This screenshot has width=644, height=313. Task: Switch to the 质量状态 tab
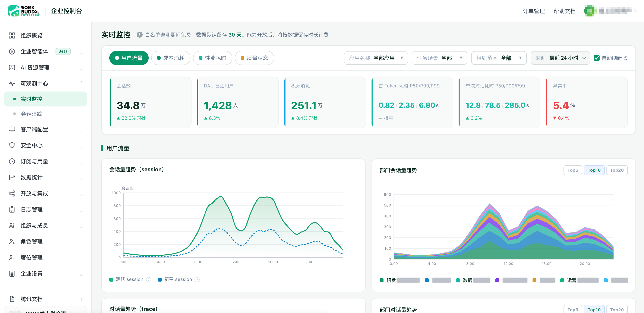[x=254, y=58]
